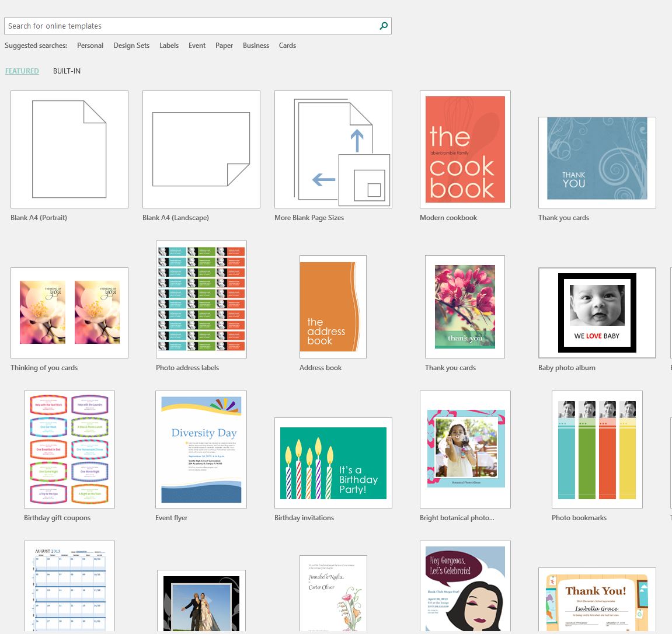Select the Blank A4 Landscape template
672x634 pixels.
(201, 149)
